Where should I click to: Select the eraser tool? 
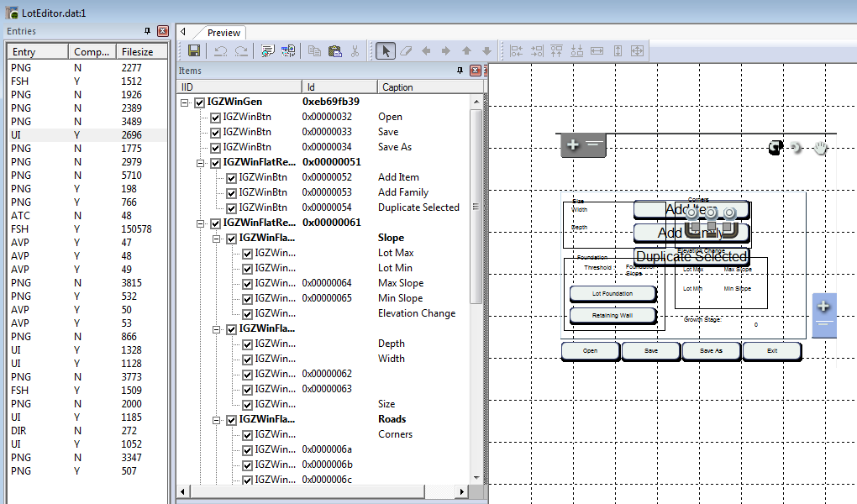click(406, 51)
